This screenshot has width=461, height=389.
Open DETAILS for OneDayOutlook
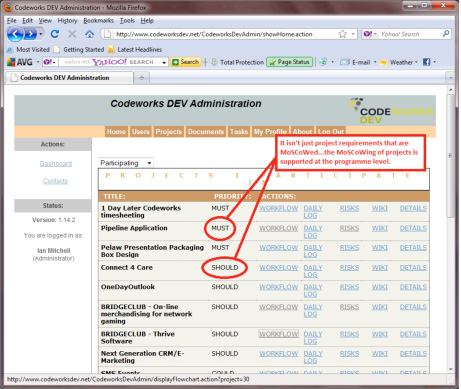pyautogui.click(x=413, y=287)
